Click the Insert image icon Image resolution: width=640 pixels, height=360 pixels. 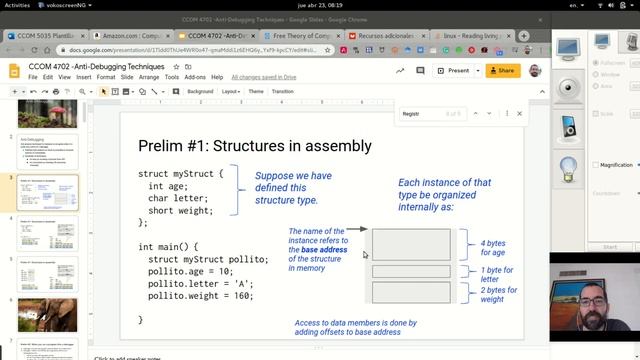126,91
